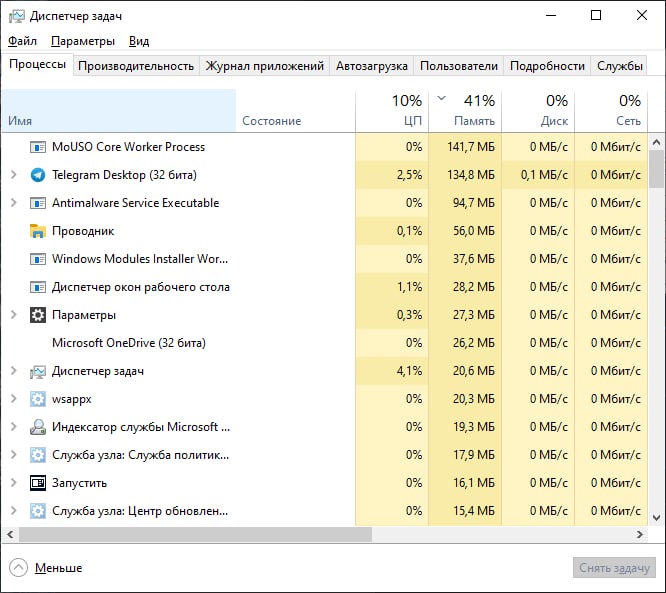Open the Службы tab
Image resolution: width=666 pixels, height=593 pixels.
(x=619, y=66)
